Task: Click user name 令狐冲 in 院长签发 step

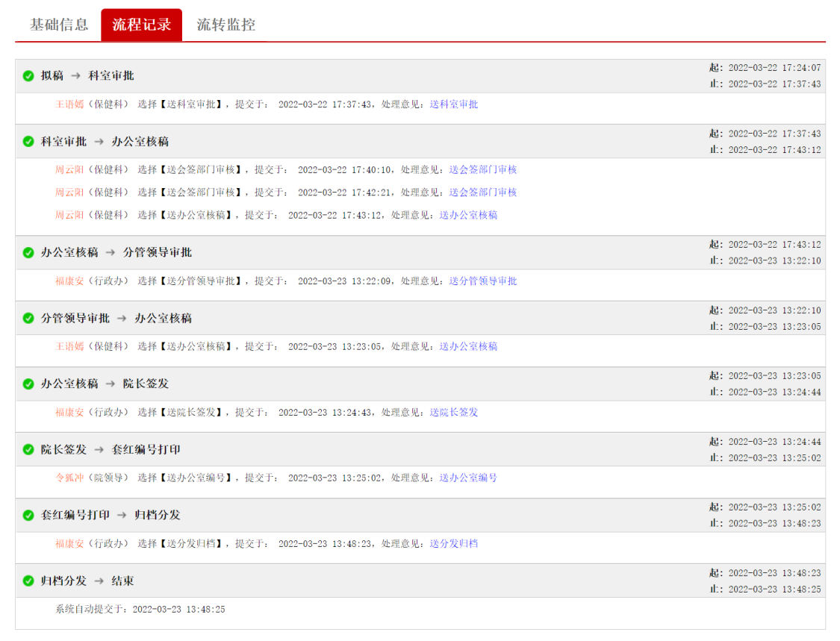Action: [x=69, y=478]
